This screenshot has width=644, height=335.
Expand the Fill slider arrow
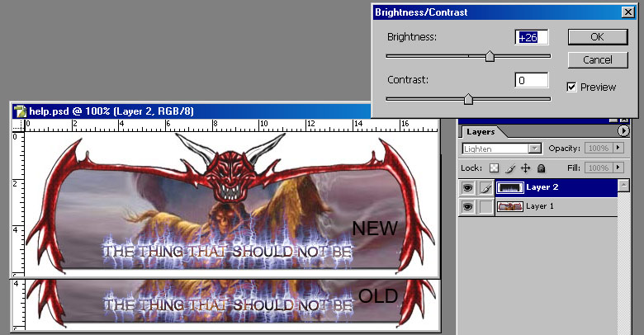[617, 168]
